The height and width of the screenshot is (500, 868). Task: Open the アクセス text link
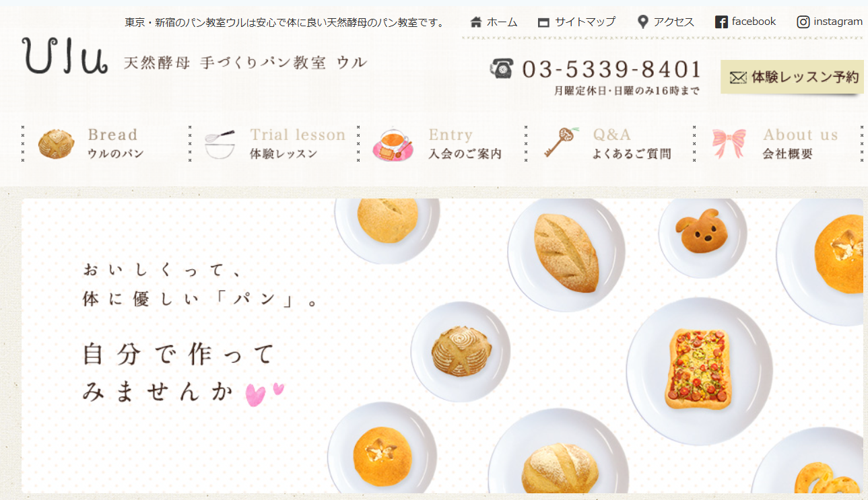[x=673, y=22]
